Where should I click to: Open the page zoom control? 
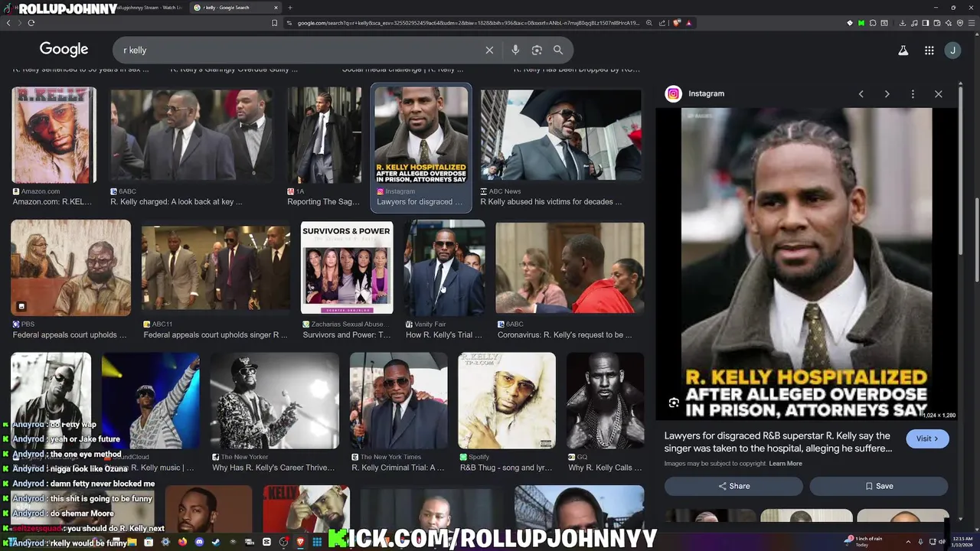(x=649, y=23)
